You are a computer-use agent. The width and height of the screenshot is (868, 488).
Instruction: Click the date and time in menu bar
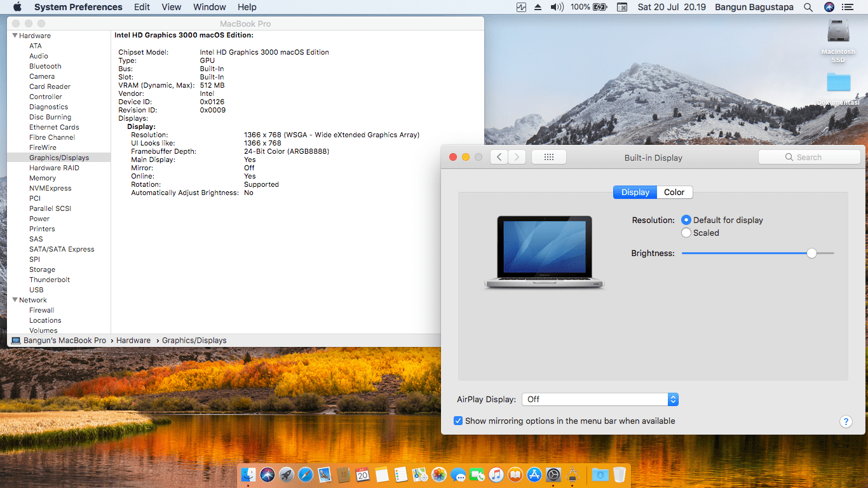pyautogui.click(x=672, y=7)
